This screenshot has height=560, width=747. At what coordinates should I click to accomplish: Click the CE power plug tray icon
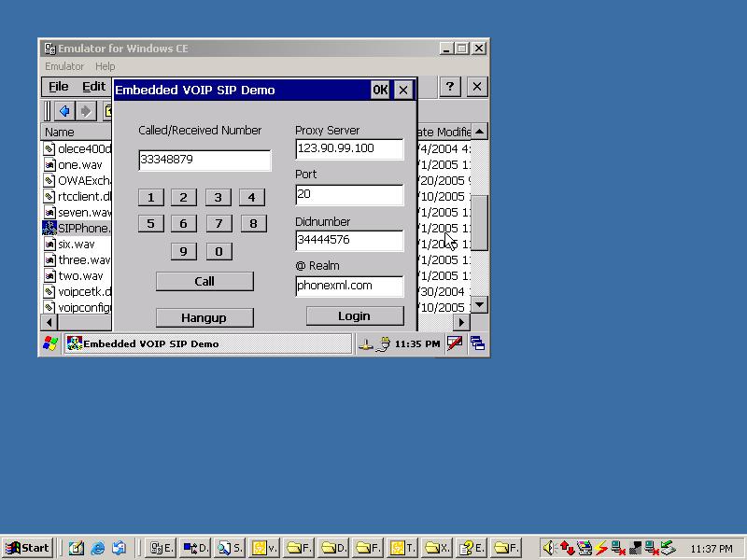pyautogui.click(x=383, y=343)
